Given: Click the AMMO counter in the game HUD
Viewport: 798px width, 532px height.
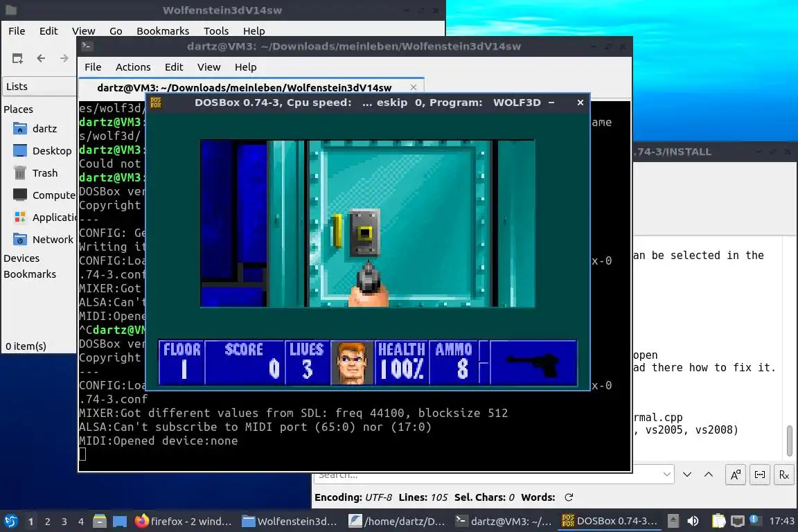Looking at the screenshot, I should [x=453, y=362].
